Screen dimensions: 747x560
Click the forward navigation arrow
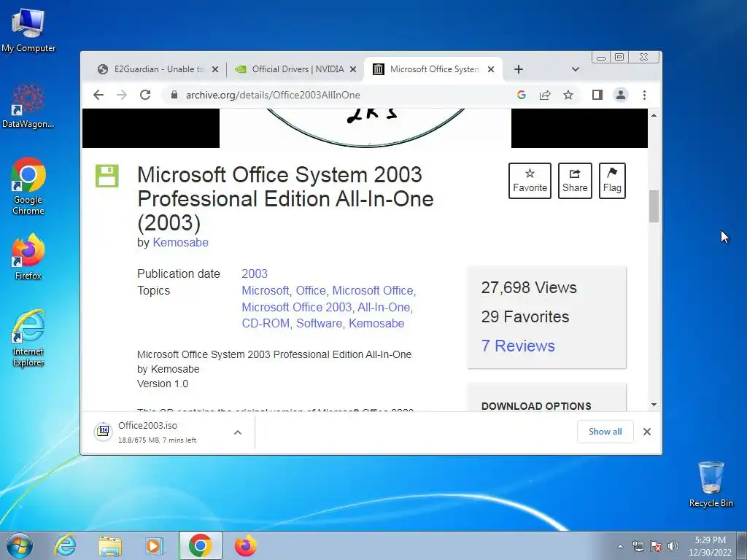click(122, 95)
